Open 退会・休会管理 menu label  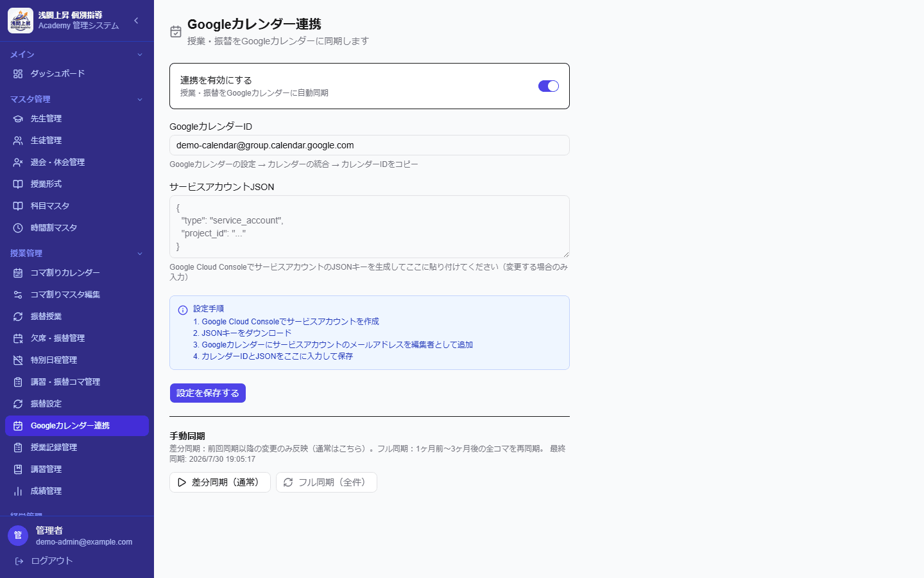click(x=58, y=162)
